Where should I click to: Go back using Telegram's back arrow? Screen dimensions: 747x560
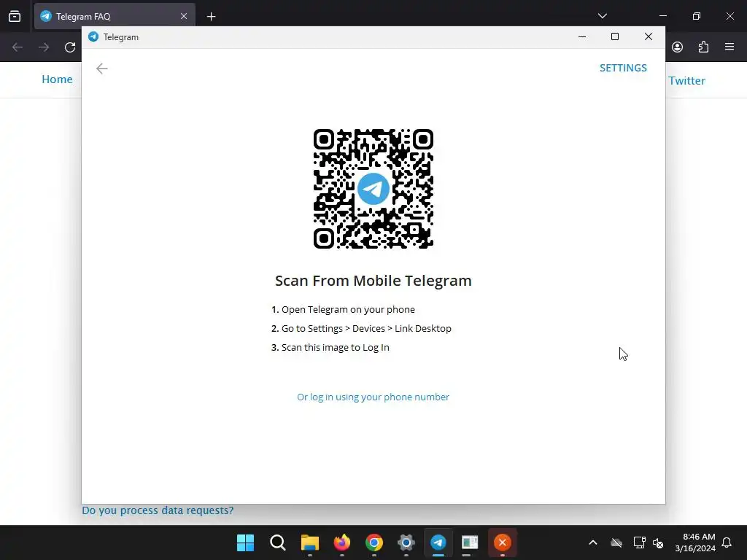point(101,69)
